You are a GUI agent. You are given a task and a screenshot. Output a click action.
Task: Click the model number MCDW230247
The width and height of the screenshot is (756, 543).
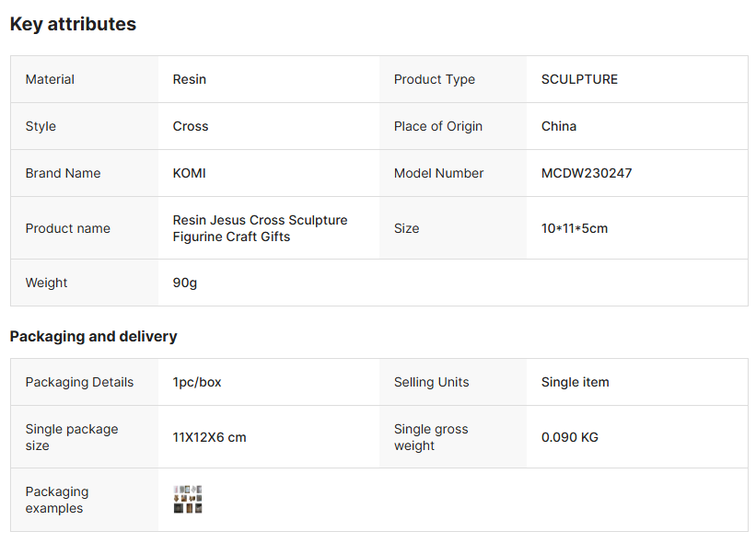[x=587, y=173]
